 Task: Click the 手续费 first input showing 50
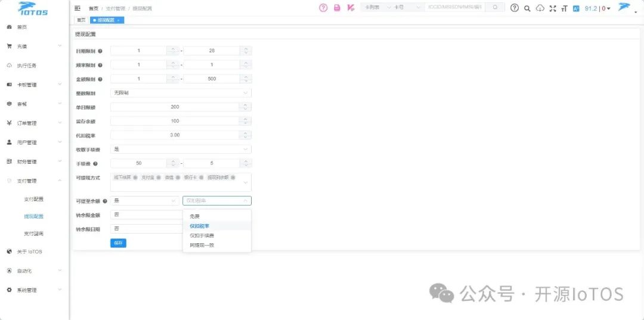(139, 163)
